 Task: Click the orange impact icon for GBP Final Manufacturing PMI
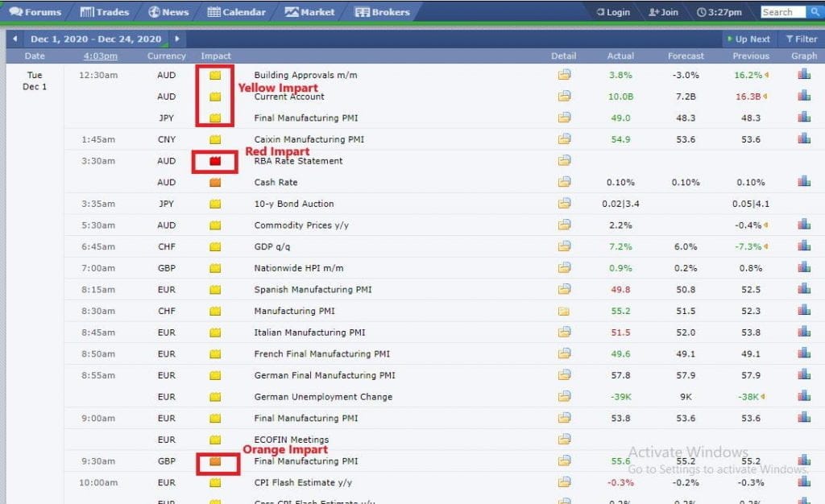[214, 461]
